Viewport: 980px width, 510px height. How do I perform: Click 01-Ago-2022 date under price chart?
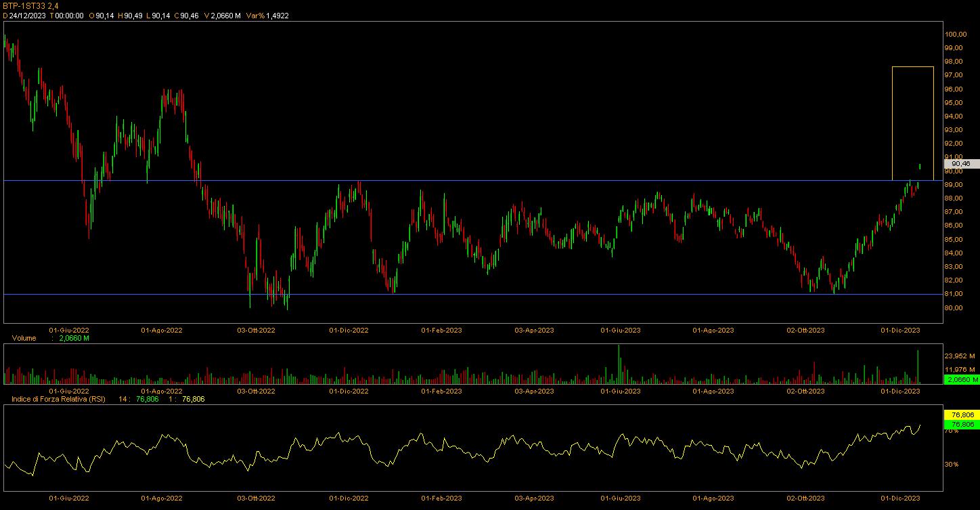[x=162, y=331]
